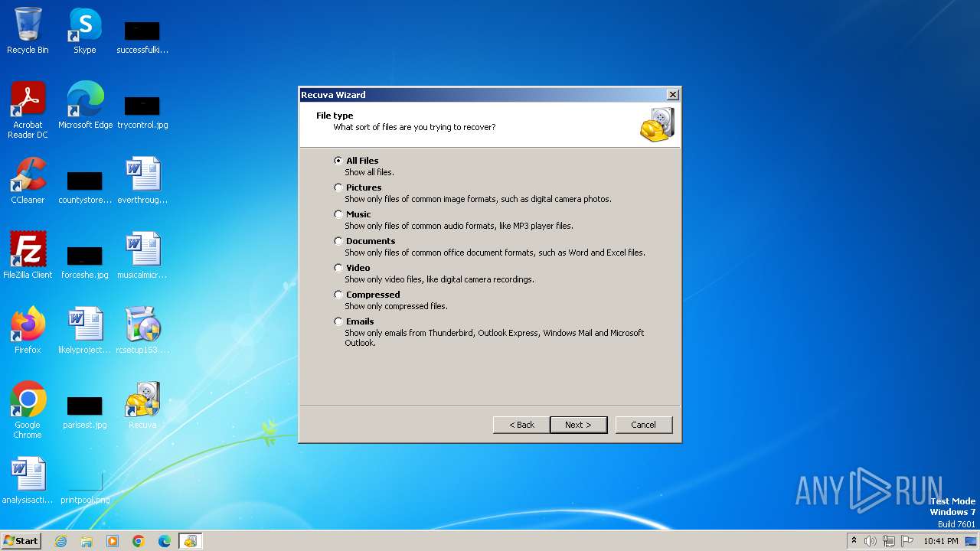Image resolution: width=980 pixels, height=551 pixels.
Task: Select the printpool.png desktop file
Action: (85, 487)
